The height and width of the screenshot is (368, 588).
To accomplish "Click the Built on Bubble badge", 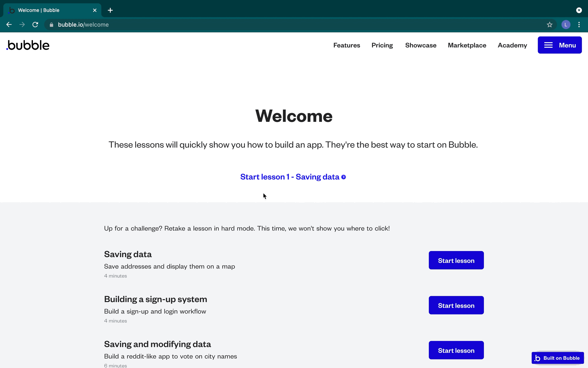I will coord(558,358).
